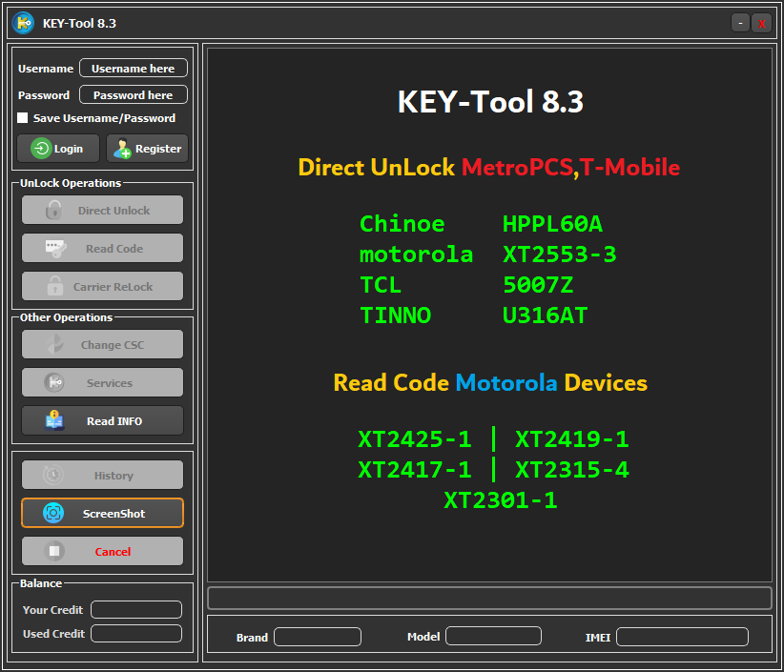Click the History button label
The width and height of the screenshot is (784, 672).
coord(114,476)
